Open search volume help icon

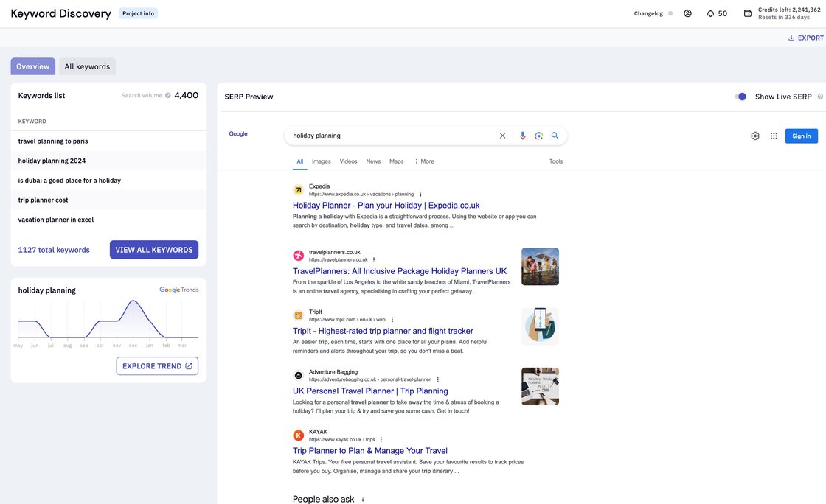(168, 95)
